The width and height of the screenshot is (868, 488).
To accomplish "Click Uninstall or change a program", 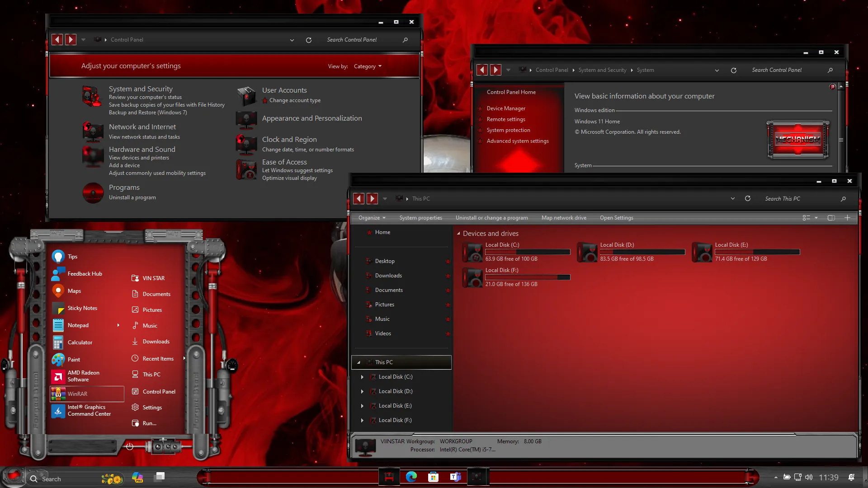I will [491, 218].
